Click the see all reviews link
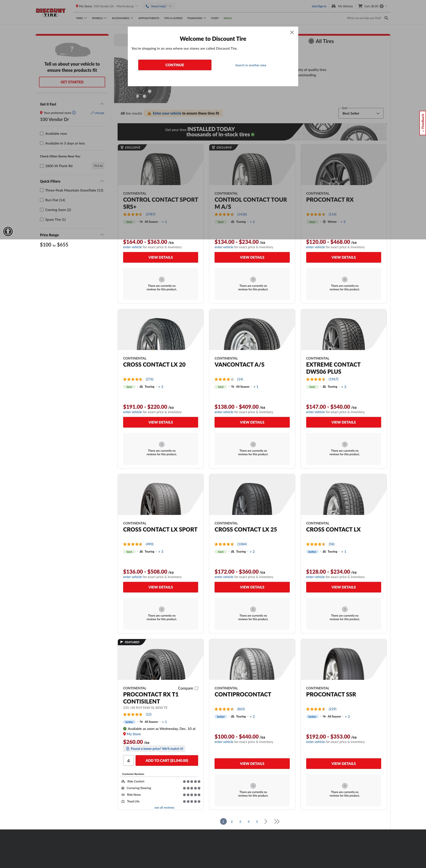426x868 pixels. (x=164, y=807)
